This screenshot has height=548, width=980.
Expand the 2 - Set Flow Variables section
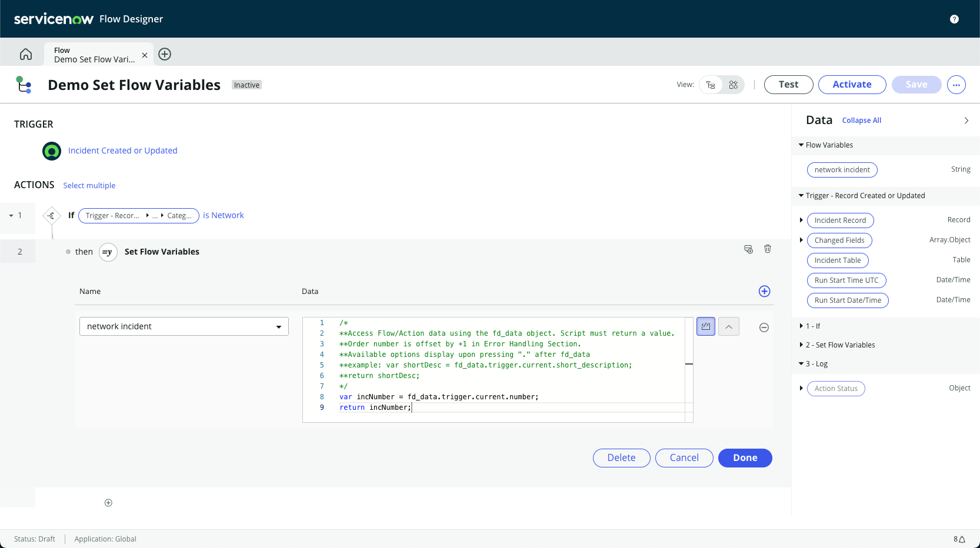801,345
